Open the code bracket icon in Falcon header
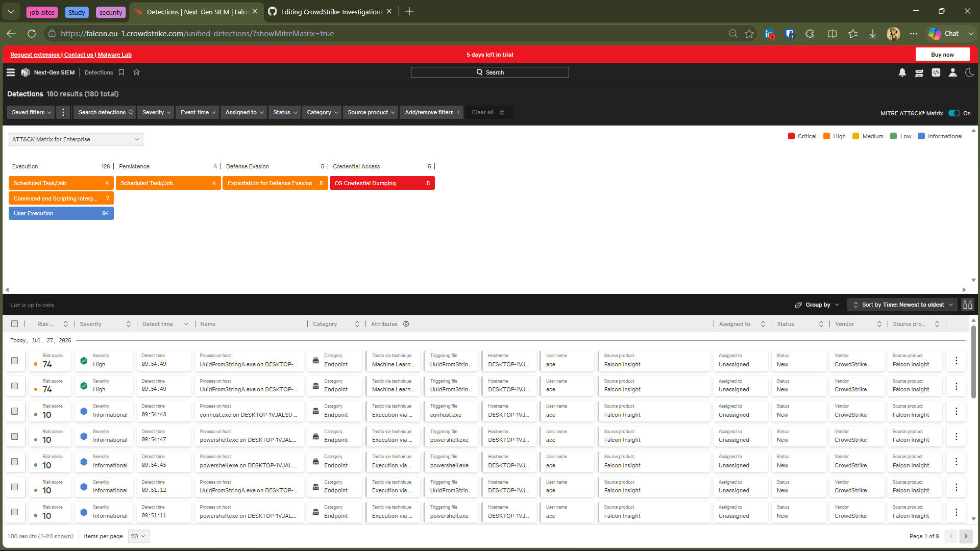980x551 pixels. (936, 72)
